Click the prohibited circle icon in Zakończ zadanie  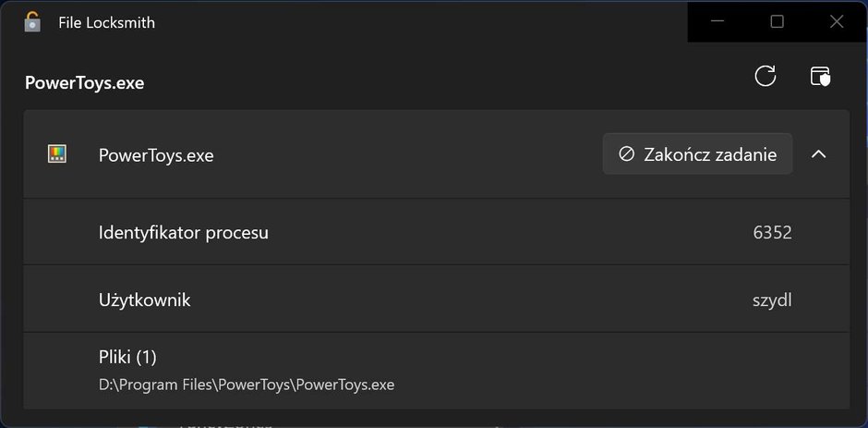626,153
